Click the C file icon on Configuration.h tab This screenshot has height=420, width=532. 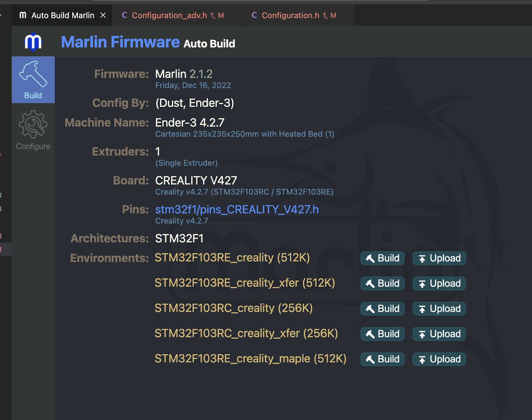254,15
